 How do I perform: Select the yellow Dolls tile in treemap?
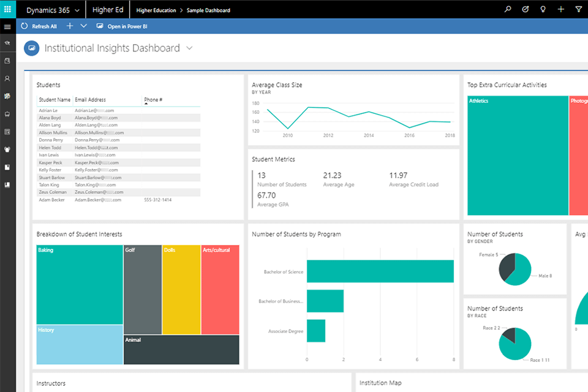(181, 289)
